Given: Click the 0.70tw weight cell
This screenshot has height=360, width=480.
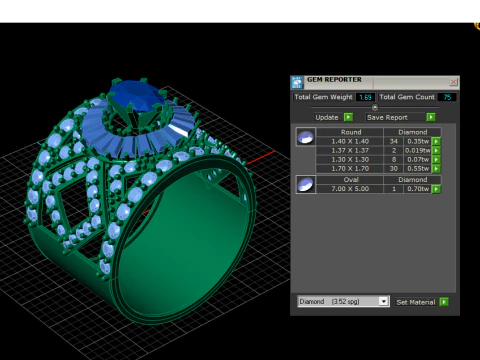Looking at the screenshot, I should coord(418,189).
